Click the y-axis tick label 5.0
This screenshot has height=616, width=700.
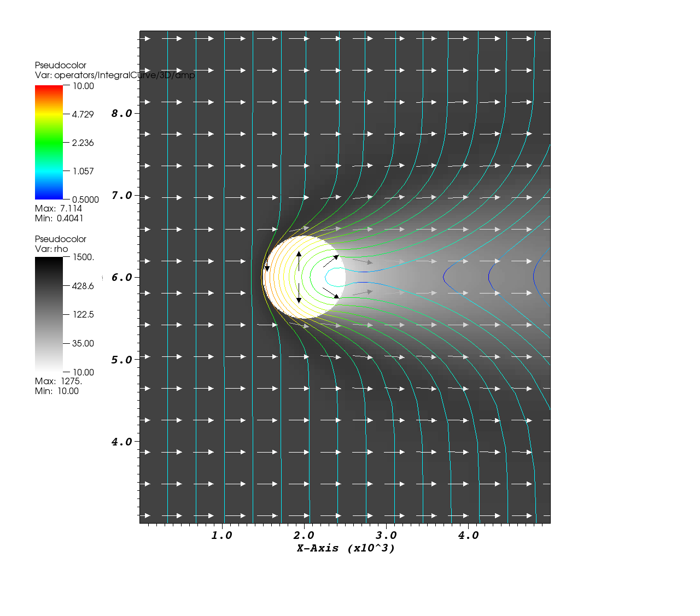pyautogui.click(x=122, y=360)
